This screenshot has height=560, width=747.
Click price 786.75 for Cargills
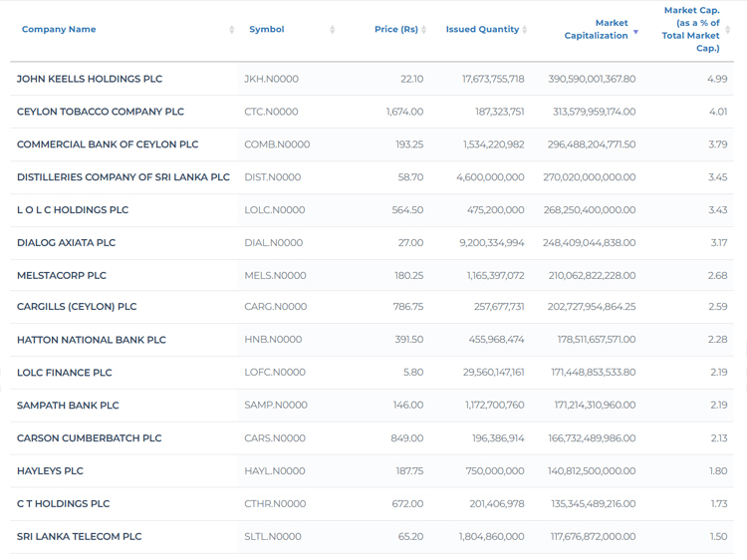coord(407,307)
